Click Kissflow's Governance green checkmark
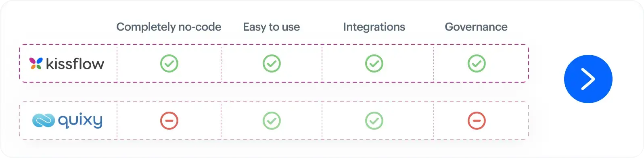 tap(477, 64)
